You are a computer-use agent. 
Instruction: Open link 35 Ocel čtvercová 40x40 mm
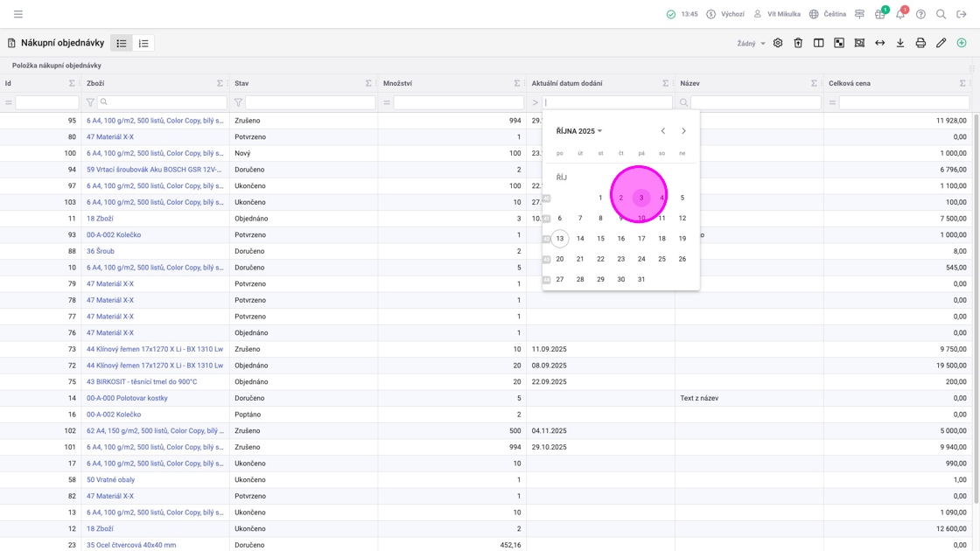click(x=131, y=545)
